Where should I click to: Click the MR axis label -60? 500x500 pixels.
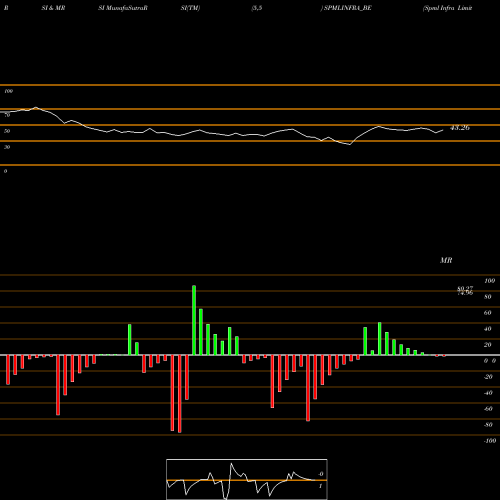coord(488,409)
